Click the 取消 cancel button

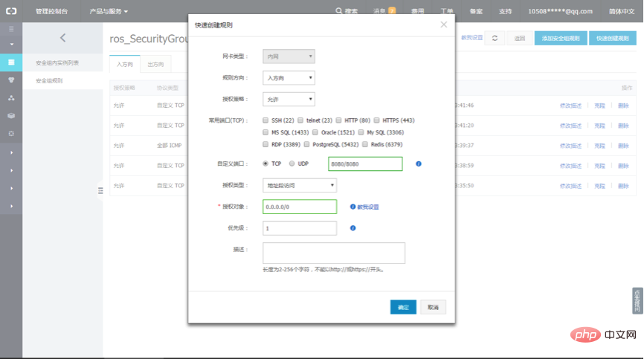[433, 307]
